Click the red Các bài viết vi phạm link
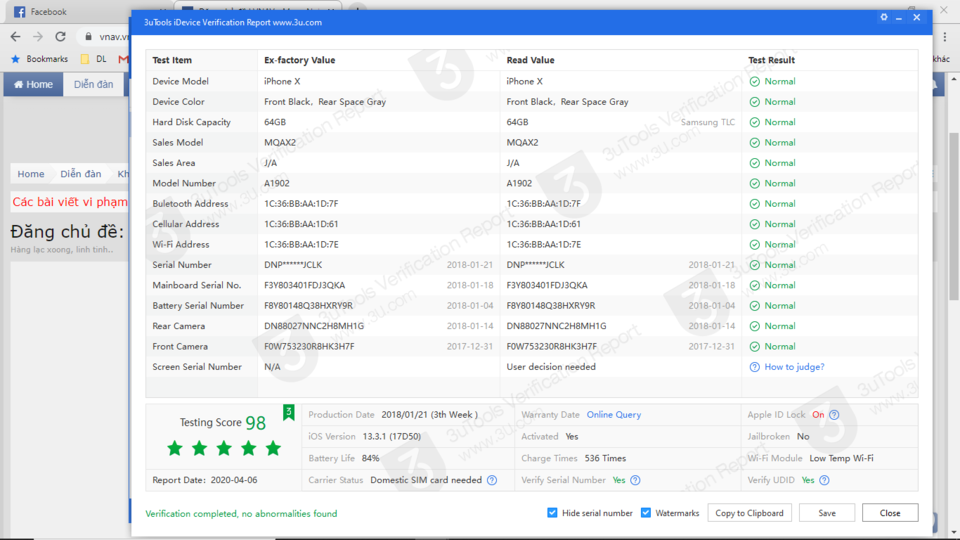The width and height of the screenshot is (960, 540). click(x=70, y=202)
